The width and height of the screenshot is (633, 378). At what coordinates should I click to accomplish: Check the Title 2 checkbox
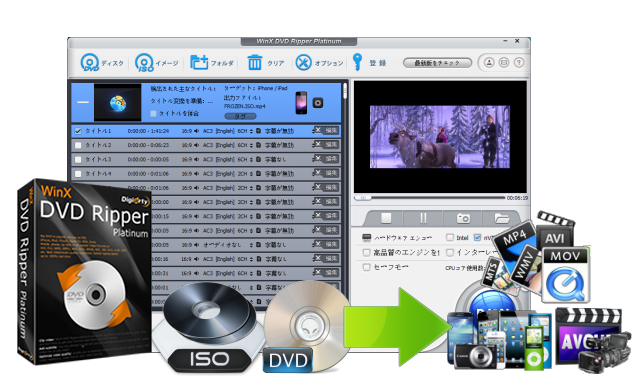point(78,145)
